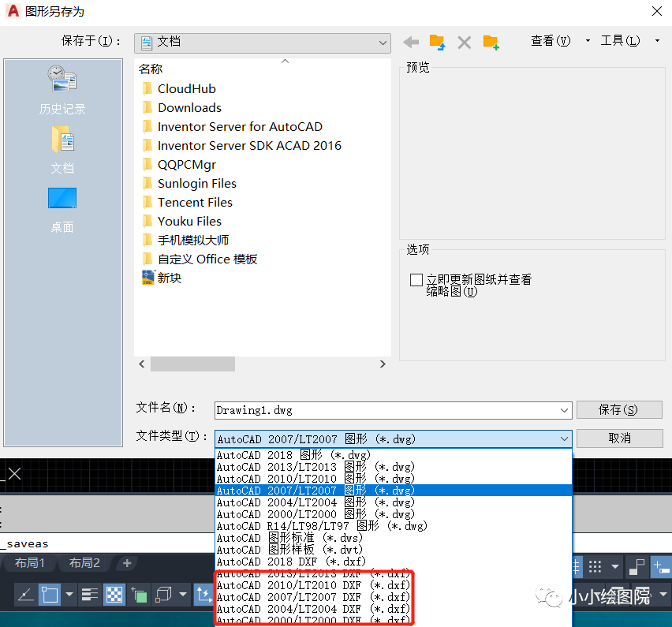
Task: Choose AutoCAD R14/LT98/LT97 图形 (*.dwg) option
Action: point(393,526)
